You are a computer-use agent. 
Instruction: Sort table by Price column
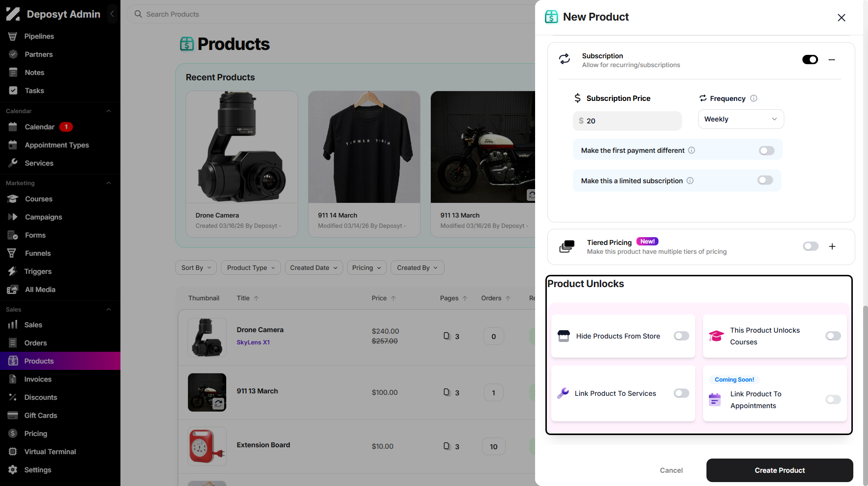[384, 298]
